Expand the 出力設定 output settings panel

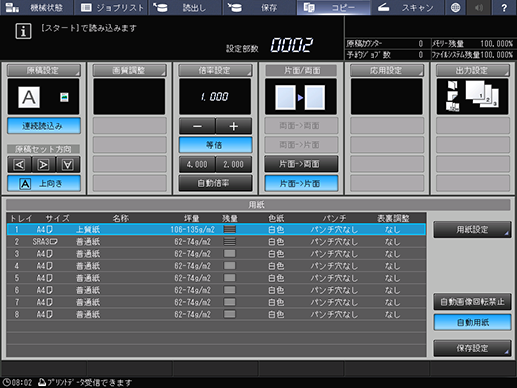coord(473,70)
